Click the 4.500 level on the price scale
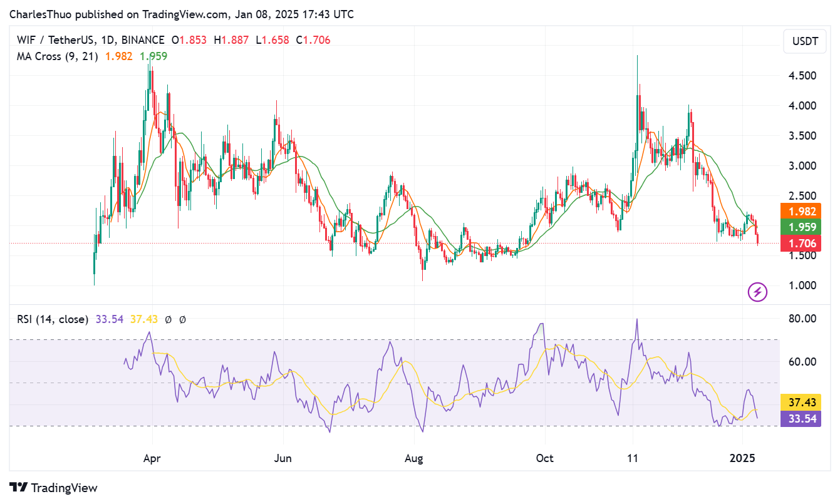The image size is (840, 504). (x=802, y=76)
